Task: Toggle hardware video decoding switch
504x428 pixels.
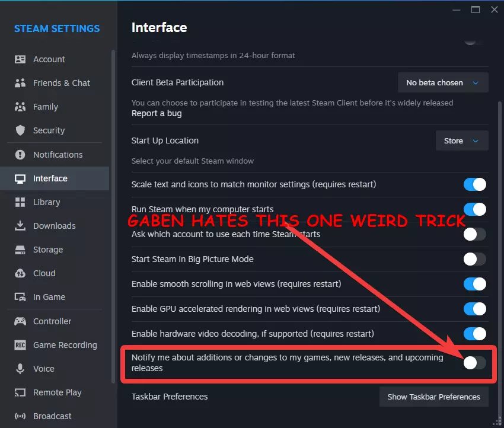Action: 475,334
